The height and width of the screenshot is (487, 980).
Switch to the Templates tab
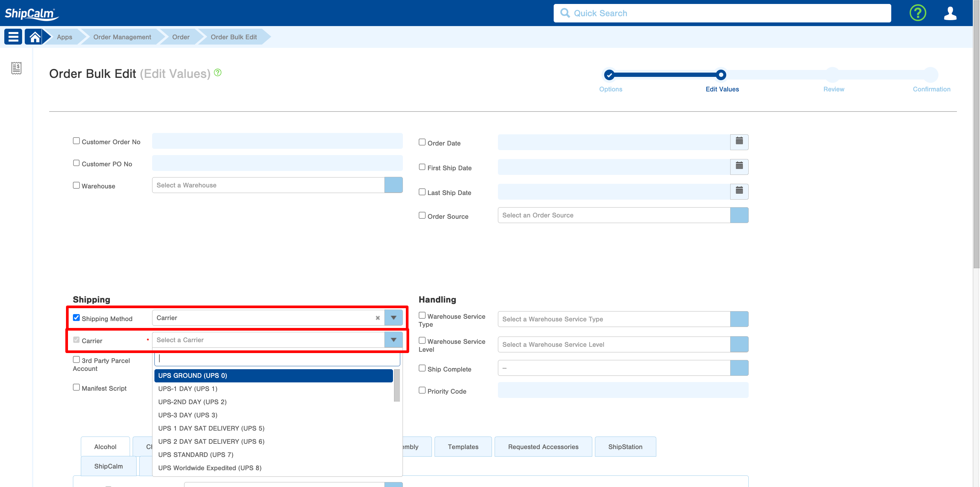(463, 447)
